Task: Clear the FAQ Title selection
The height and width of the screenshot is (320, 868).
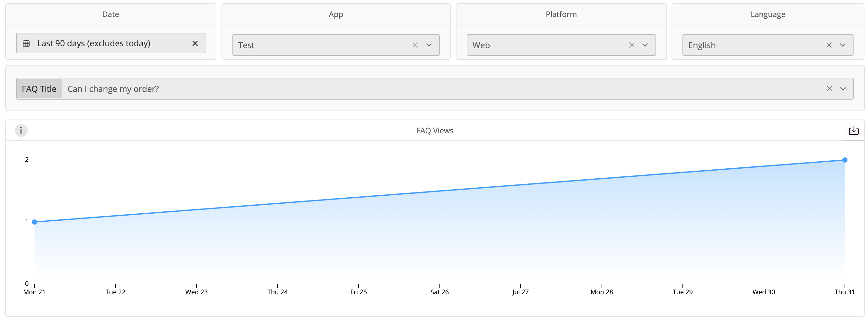Action: (x=829, y=89)
